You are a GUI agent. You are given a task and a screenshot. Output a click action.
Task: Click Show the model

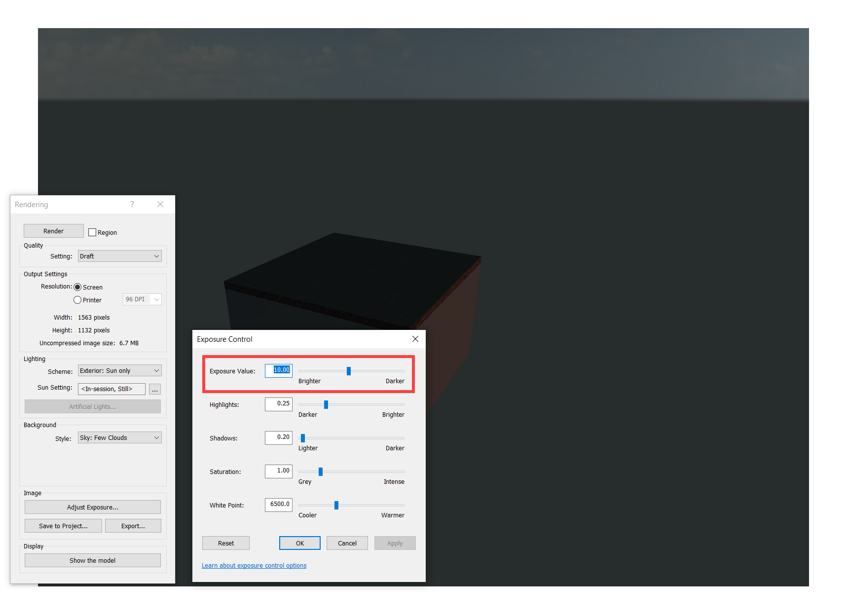tap(92, 560)
